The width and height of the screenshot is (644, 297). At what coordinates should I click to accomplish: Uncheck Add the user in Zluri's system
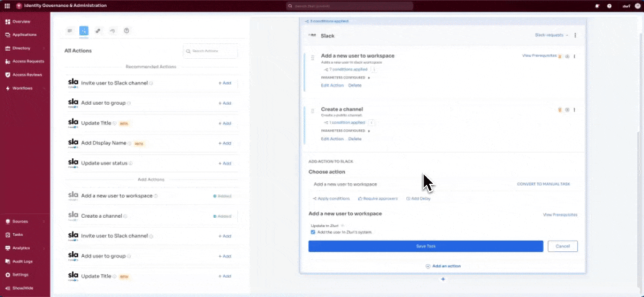[x=313, y=232]
